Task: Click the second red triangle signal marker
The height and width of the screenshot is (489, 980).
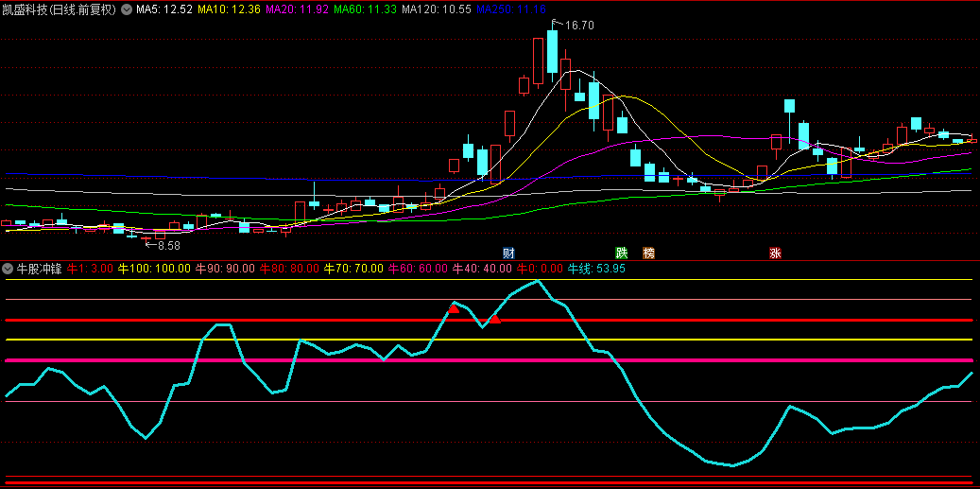Action: tap(494, 319)
